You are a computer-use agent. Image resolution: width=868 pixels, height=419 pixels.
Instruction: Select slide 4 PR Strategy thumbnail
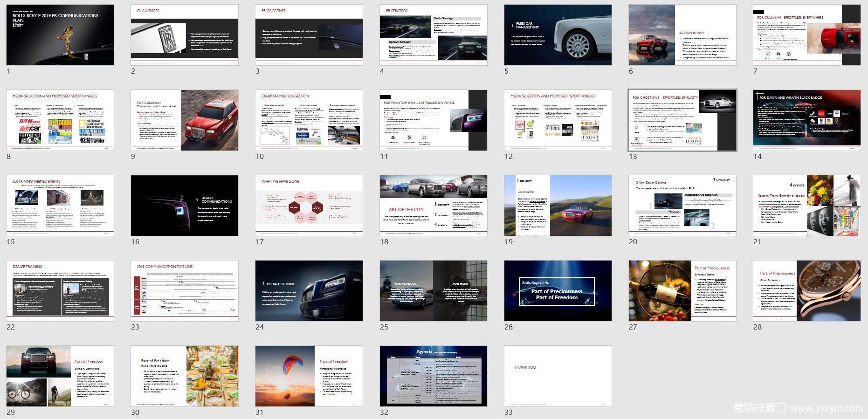tap(434, 35)
